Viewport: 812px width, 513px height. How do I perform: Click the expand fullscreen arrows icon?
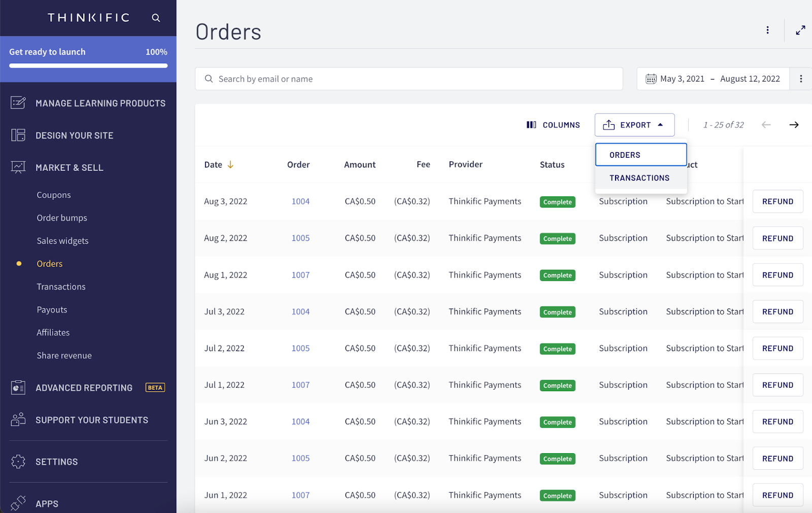coord(800,30)
